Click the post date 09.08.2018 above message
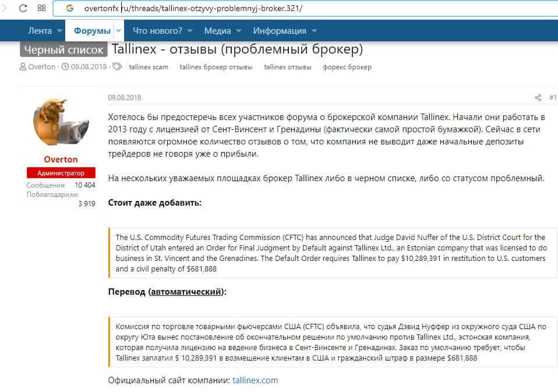This screenshot has height=392, width=558. coord(125,98)
